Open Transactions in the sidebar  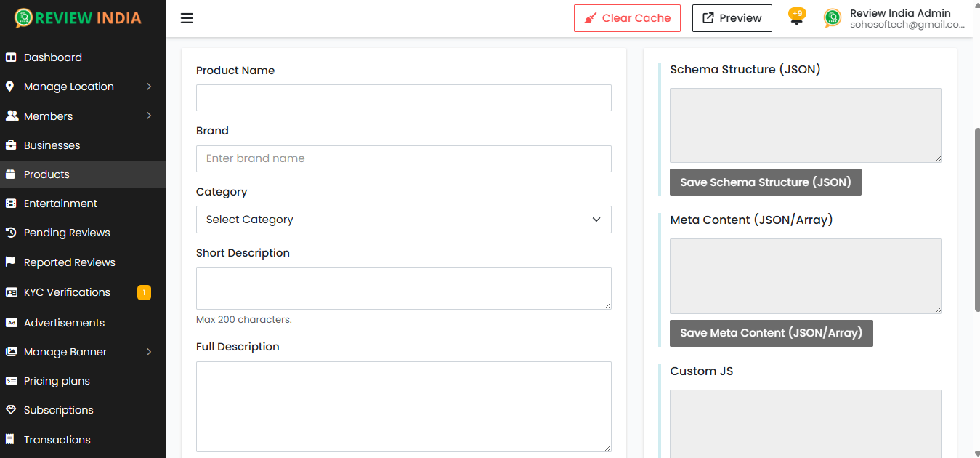point(83,440)
